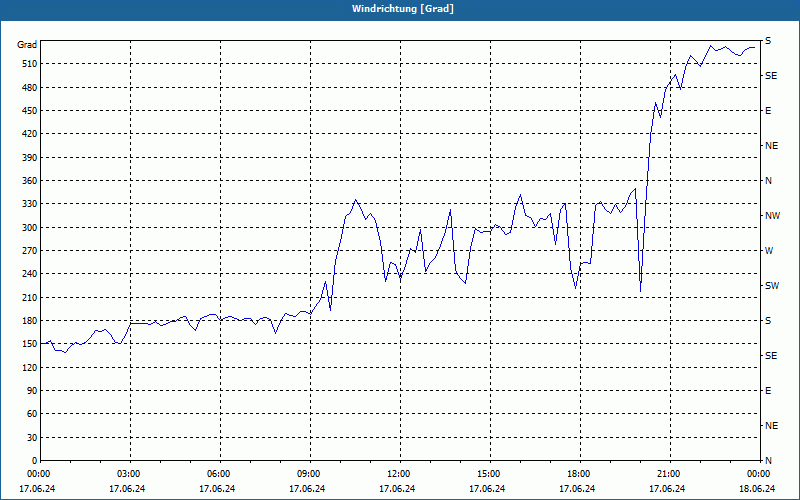Click the 12:00 time label
This screenshot has height=500, width=800.
coord(400,474)
